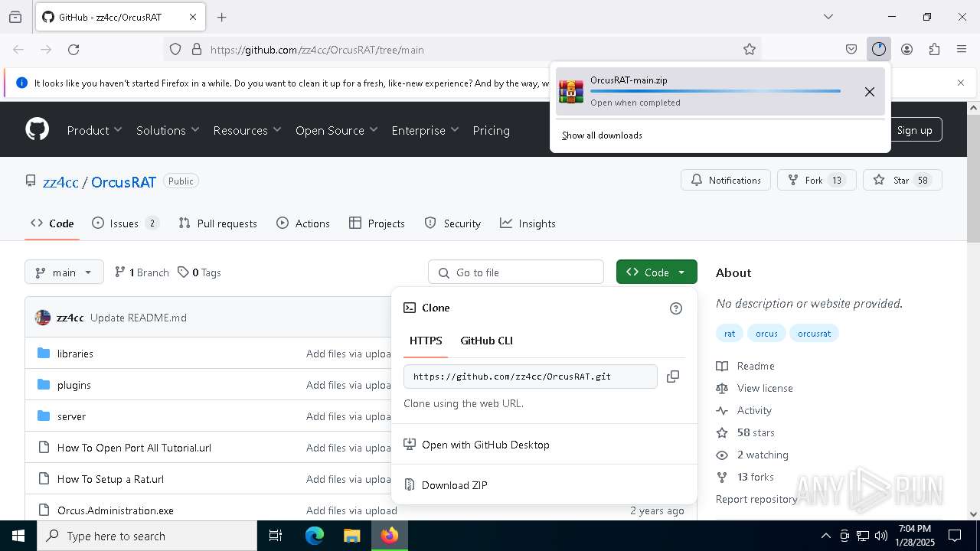
Task: Expand the Open Source menu
Action: [337, 130]
